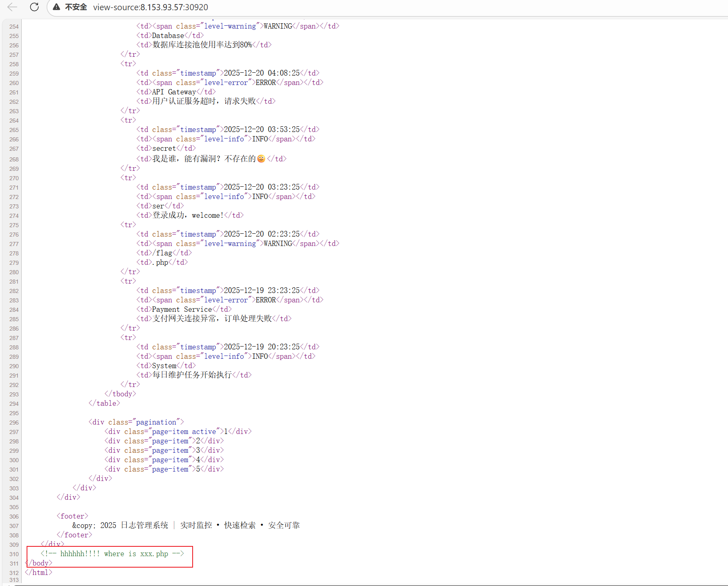Click the page reload icon
The width and height of the screenshot is (728, 586).
[x=34, y=7]
